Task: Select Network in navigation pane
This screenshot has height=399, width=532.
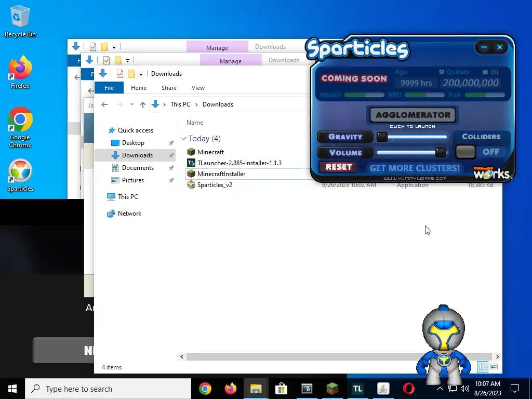Action: (x=129, y=214)
